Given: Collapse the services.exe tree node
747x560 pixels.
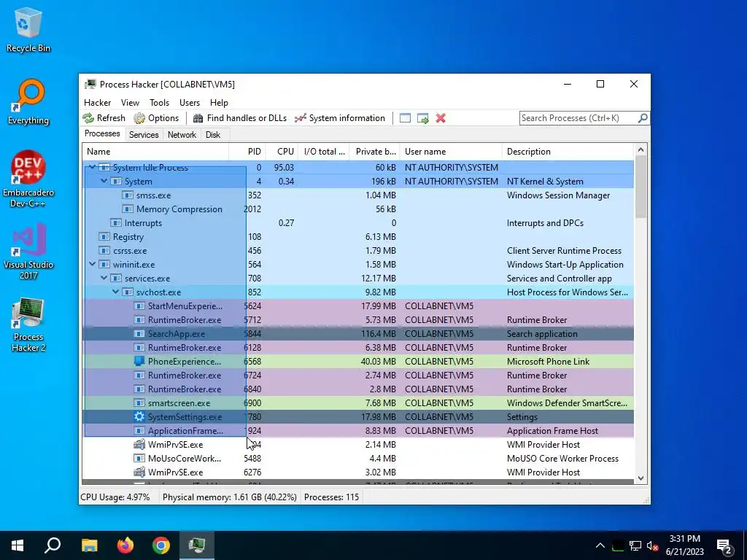Looking at the screenshot, I should click(104, 278).
